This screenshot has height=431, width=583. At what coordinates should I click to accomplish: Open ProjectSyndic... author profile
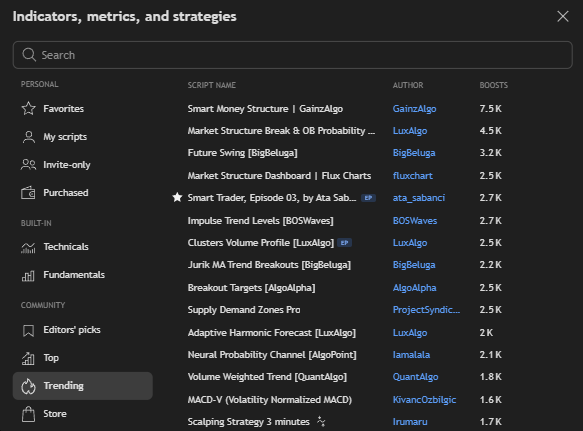click(x=426, y=310)
